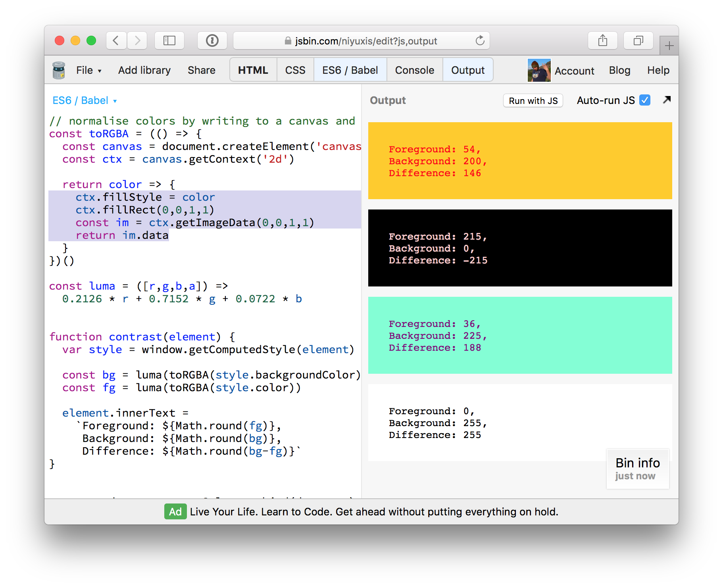The height and width of the screenshot is (588, 723).
Task: Click the Output panel heading
Action: click(x=388, y=100)
